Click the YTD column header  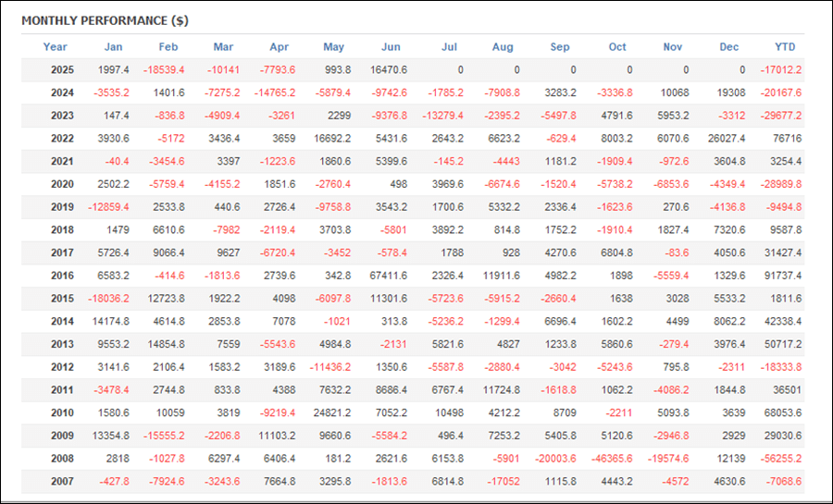pos(785,46)
